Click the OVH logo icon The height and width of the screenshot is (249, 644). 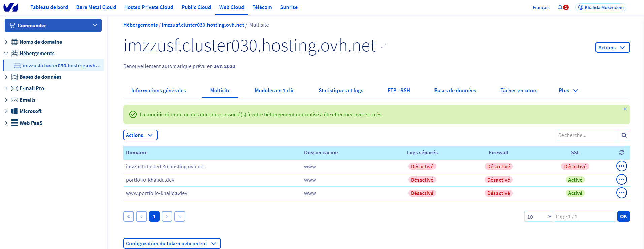[x=11, y=7]
